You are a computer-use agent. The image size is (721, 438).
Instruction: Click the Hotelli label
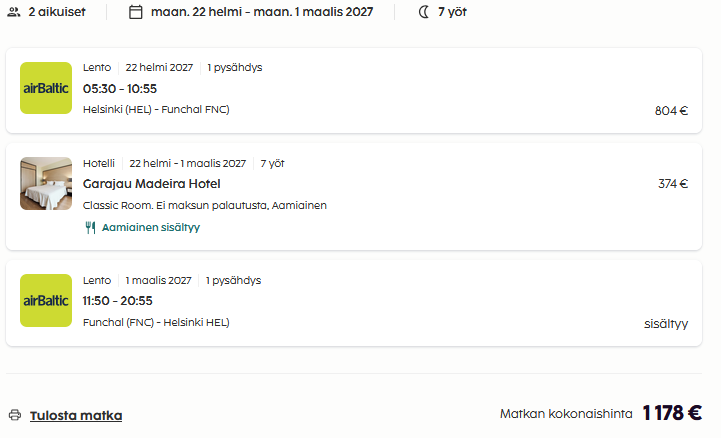pyautogui.click(x=99, y=164)
